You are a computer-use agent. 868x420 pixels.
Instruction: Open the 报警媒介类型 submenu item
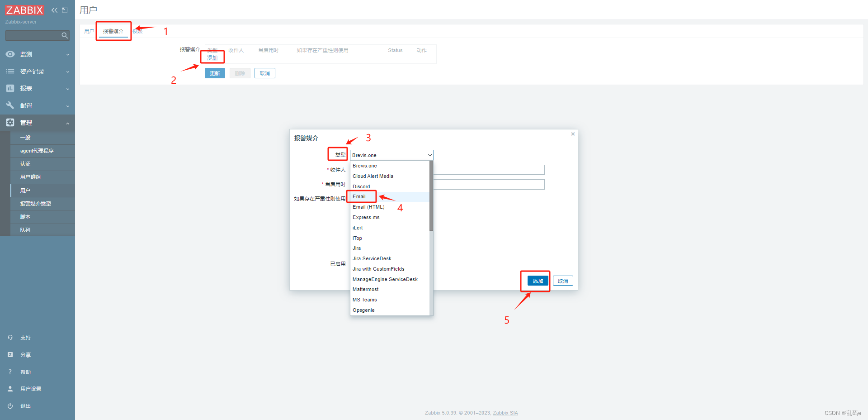(42, 204)
